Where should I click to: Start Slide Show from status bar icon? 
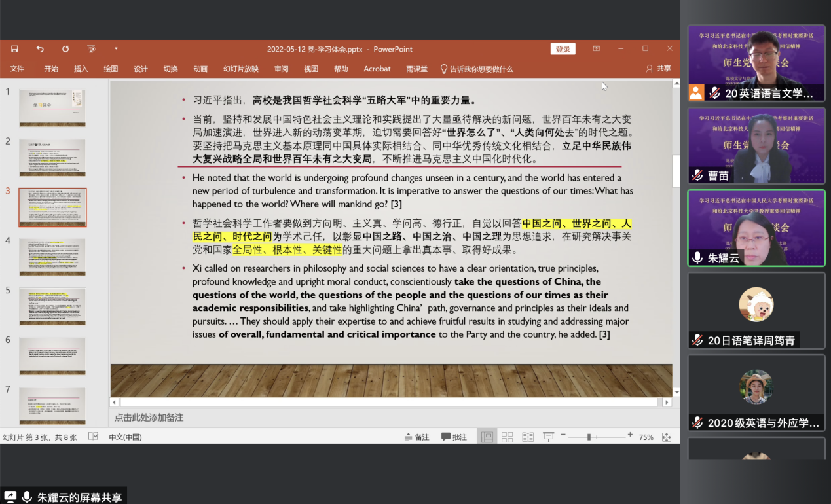tap(548, 437)
